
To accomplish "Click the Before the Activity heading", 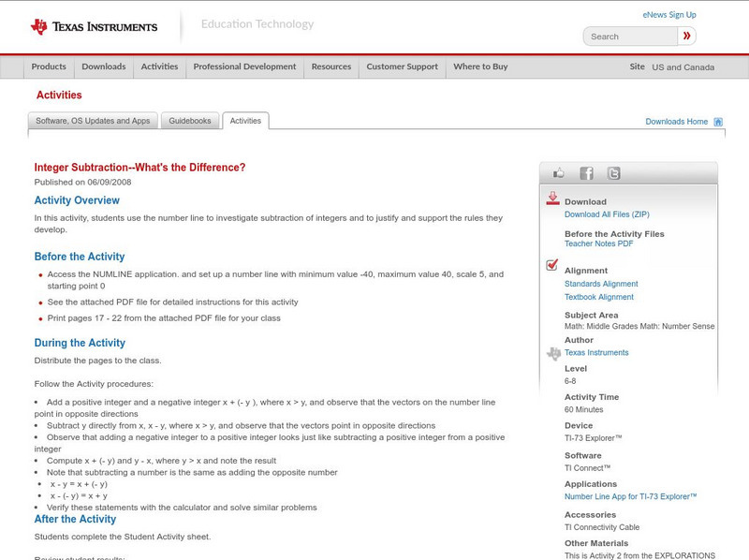I will click(80, 257).
